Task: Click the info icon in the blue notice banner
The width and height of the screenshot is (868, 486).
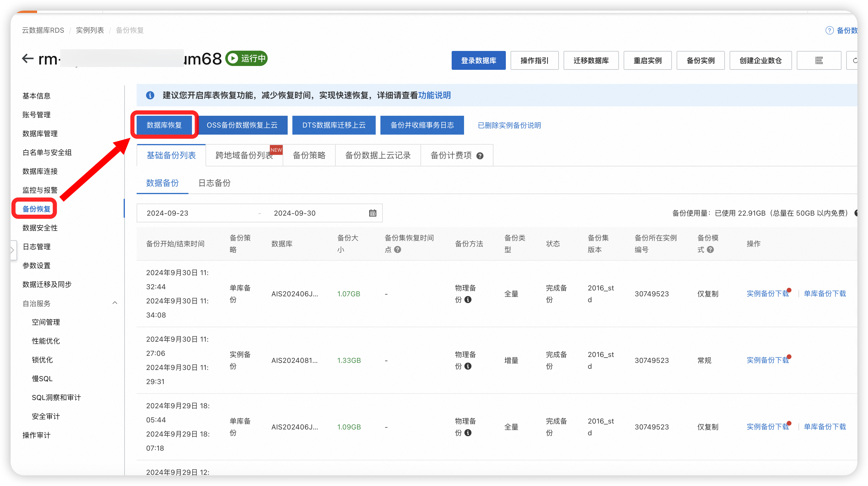Action: (x=150, y=95)
